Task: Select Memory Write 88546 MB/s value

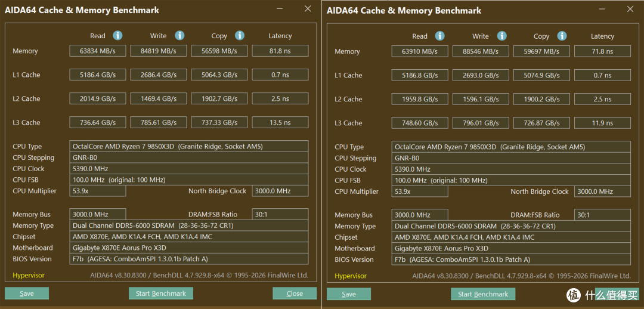Action: pos(481,51)
